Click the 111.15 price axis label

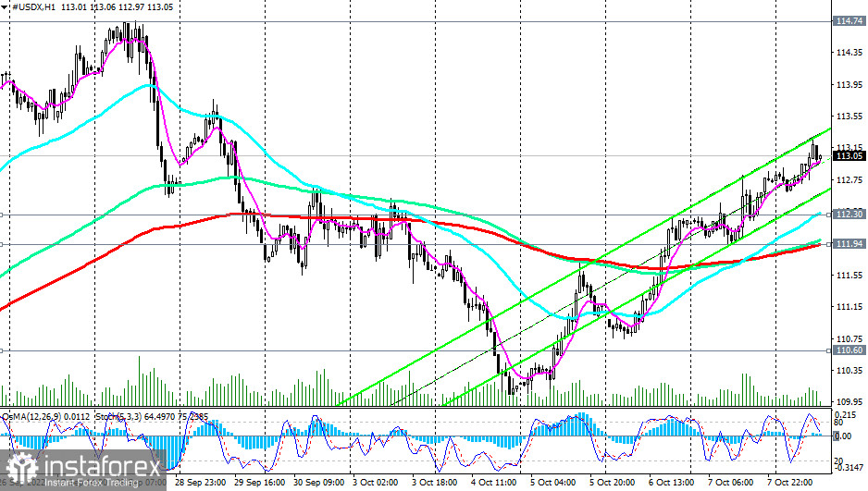pyautogui.click(x=849, y=307)
